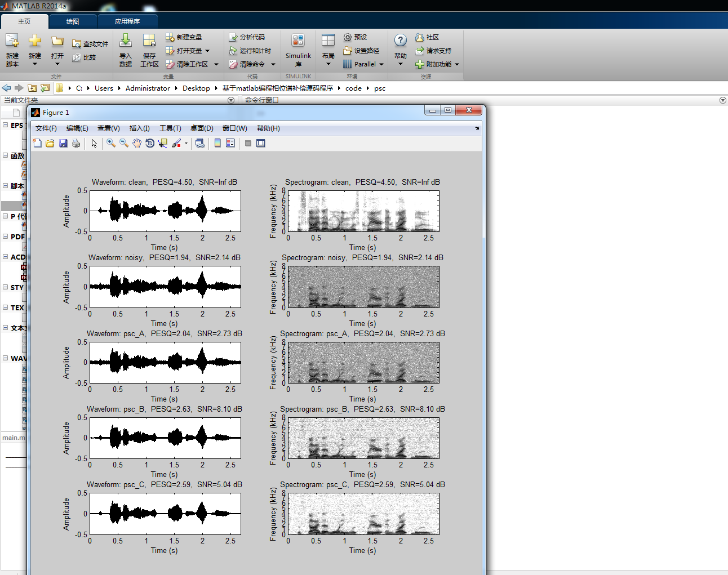Open 插入(I) menu in Figure 1
728x575 pixels.
click(x=140, y=128)
